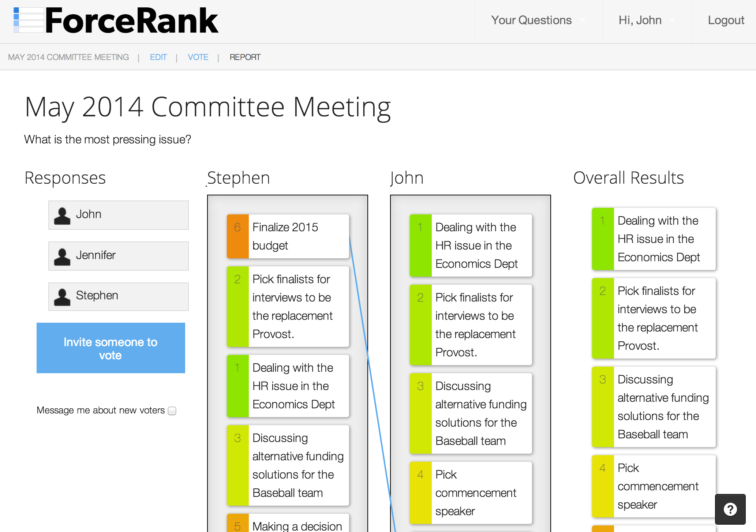Click the ForceRank logo icon
The width and height of the screenshot is (756, 532).
[x=29, y=20]
